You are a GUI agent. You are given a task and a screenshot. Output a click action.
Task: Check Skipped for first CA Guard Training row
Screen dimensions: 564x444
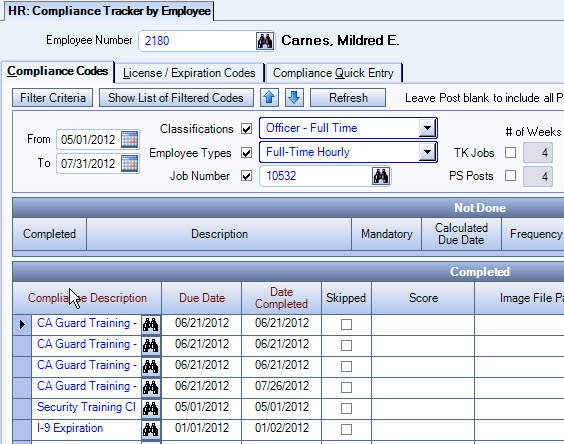pyautogui.click(x=346, y=325)
